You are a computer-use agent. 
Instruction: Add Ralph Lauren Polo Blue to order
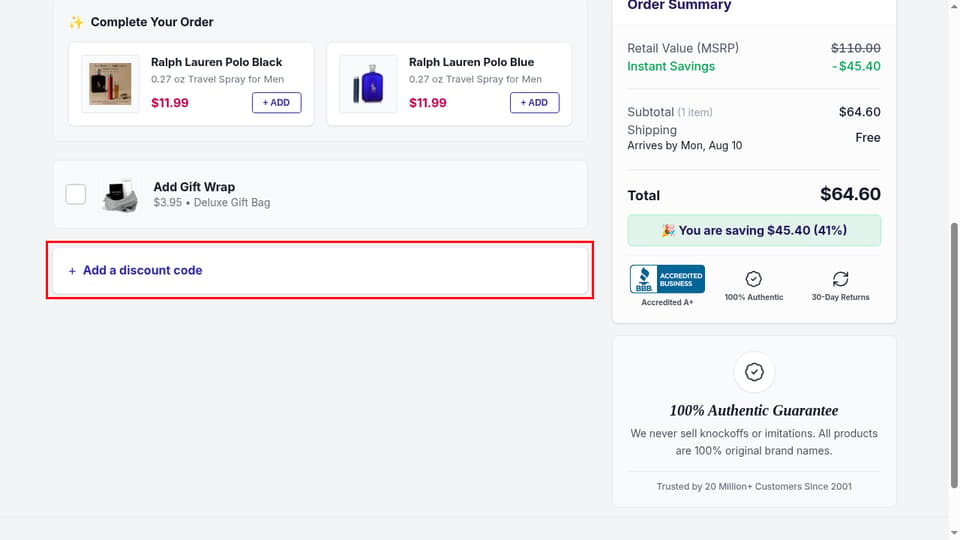pos(534,103)
